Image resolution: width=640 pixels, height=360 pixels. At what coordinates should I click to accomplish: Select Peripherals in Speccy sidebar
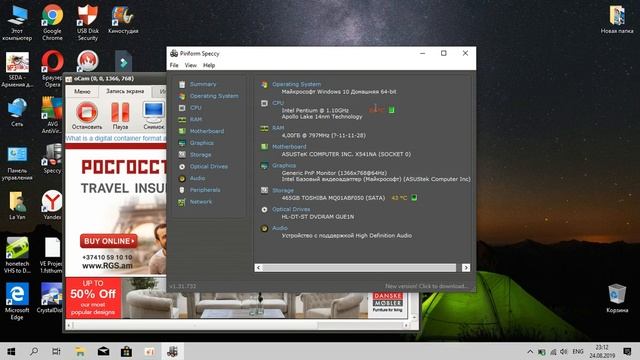click(x=205, y=190)
